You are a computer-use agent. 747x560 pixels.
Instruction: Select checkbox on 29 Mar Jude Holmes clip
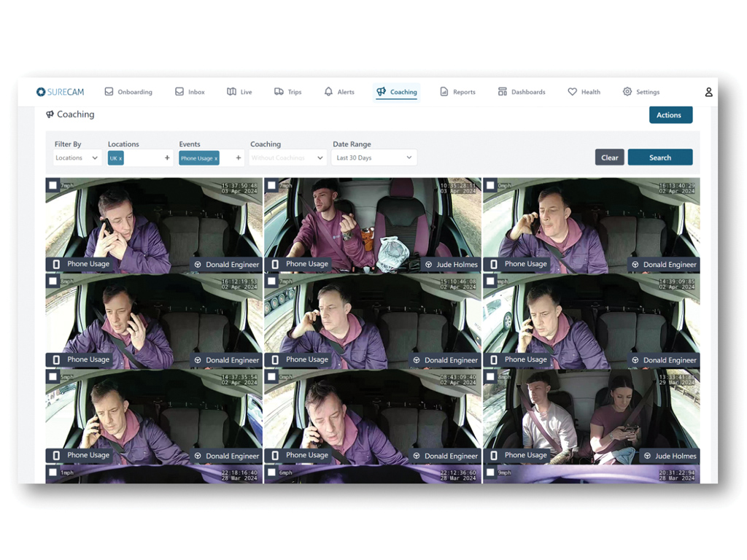pyautogui.click(x=490, y=377)
